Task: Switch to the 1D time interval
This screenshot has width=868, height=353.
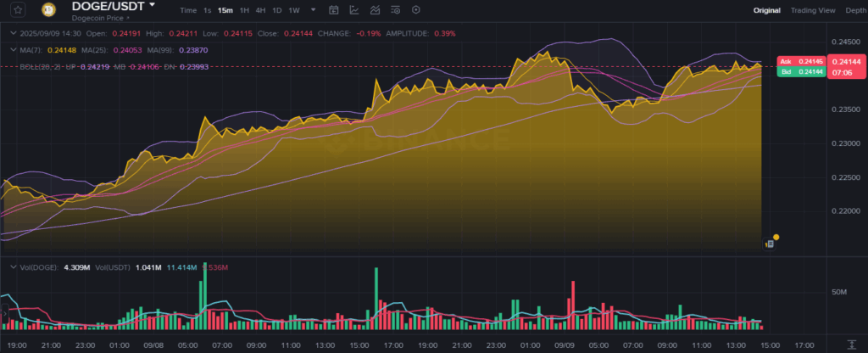Action: (x=276, y=10)
